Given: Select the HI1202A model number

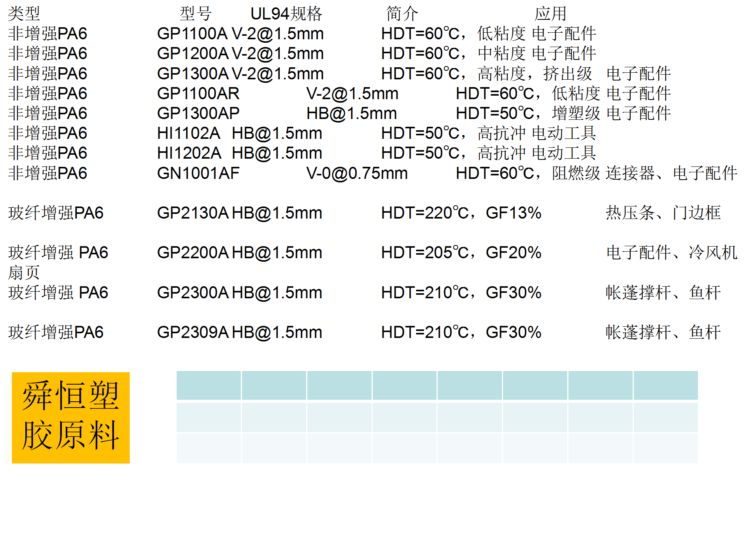Looking at the screenshot, I should point(189,153).
